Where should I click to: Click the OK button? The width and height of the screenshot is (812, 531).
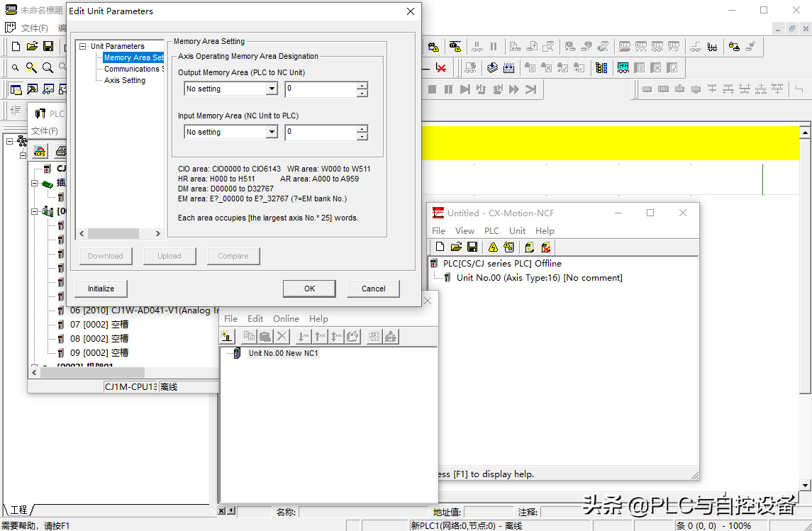pyautogui.click(x=309, y=289)
